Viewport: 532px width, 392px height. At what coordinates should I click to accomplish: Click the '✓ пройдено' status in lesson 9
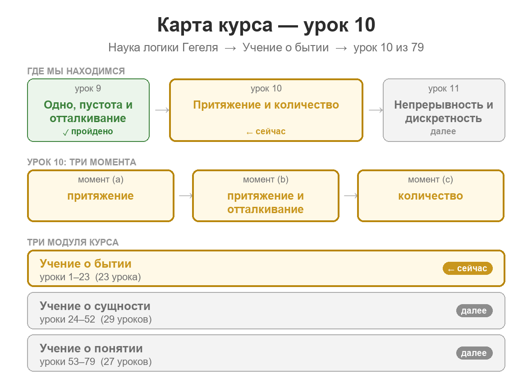click(88, 132)
